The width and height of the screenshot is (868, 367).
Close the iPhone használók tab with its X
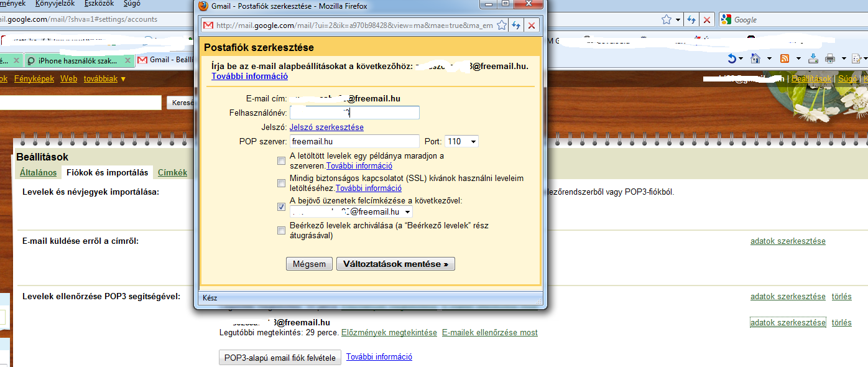point(128,60)
